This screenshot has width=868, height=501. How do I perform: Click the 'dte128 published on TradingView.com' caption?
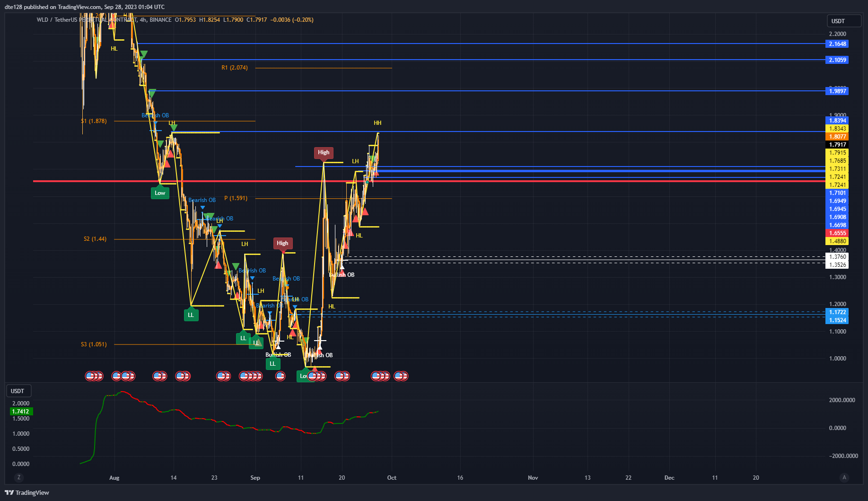(x=53, y=7)
